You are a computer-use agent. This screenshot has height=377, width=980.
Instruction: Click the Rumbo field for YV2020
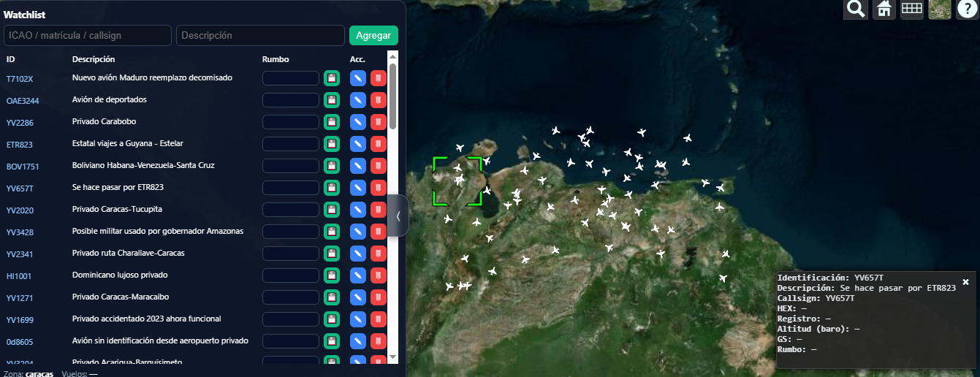pyautogui.click(x=291, y=210)
